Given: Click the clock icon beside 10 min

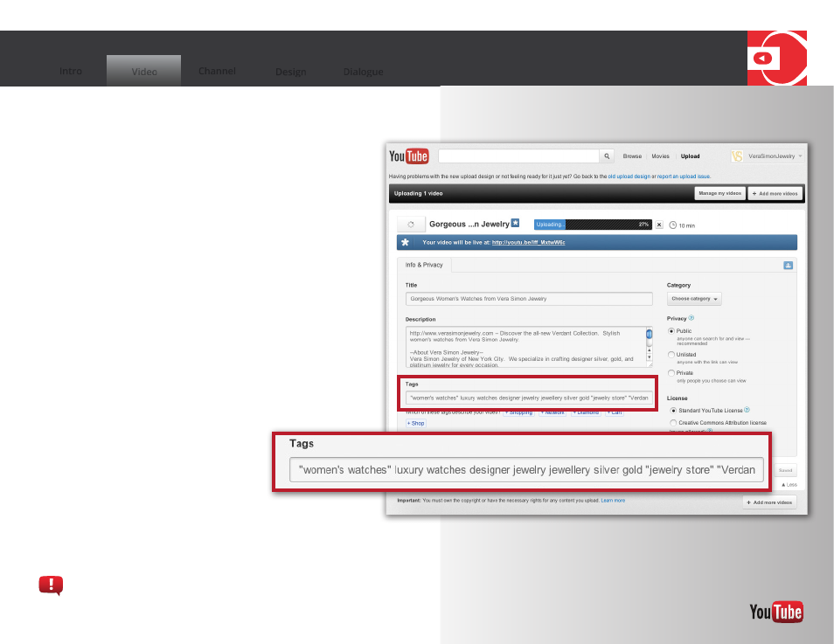Looking at the screenshot, I should (x=672, y=225).
